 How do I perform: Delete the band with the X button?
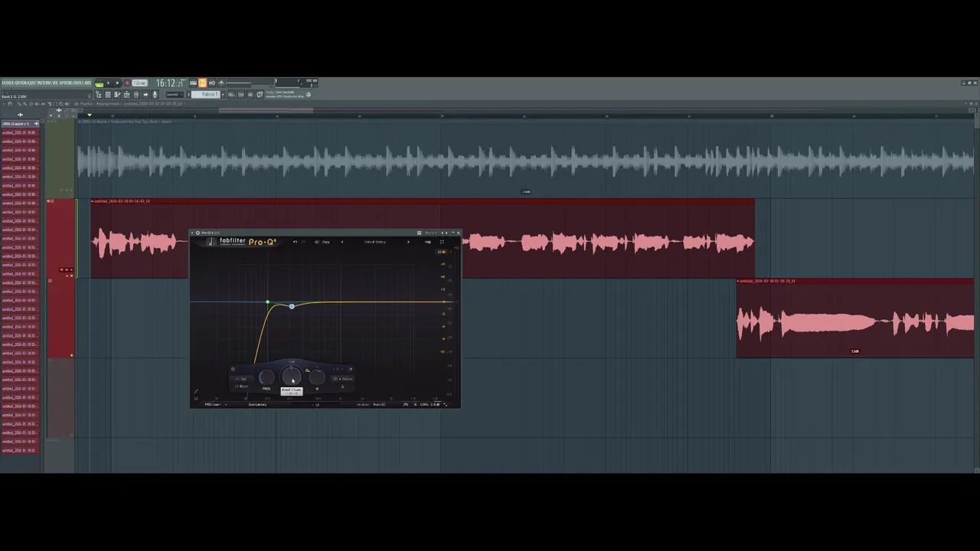point(351,369)
